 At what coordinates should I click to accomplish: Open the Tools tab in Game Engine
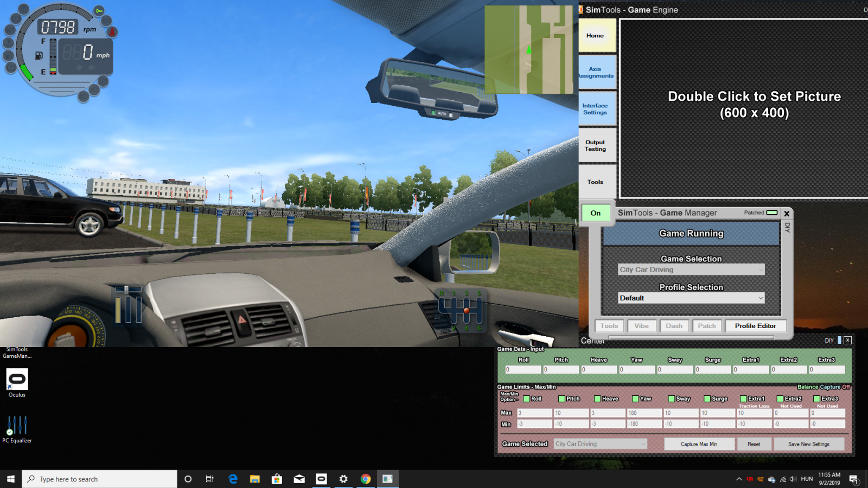pyautogui.click(x=597, y=182)
